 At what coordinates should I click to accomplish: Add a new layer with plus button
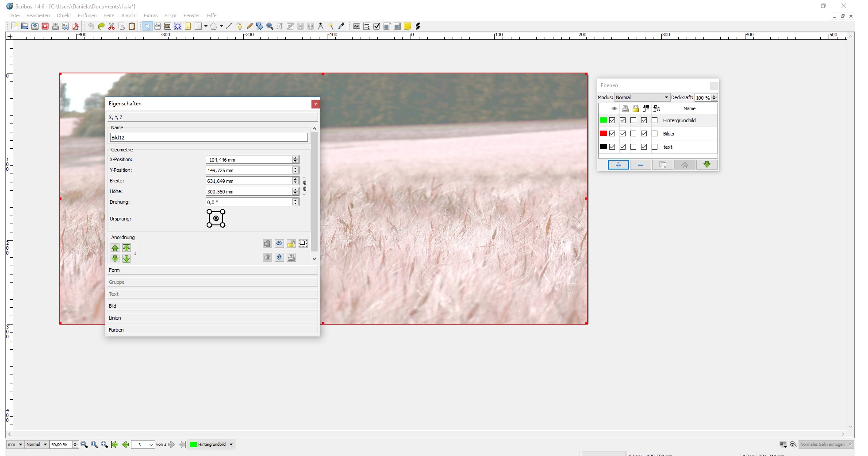click(x=618, y=165)
